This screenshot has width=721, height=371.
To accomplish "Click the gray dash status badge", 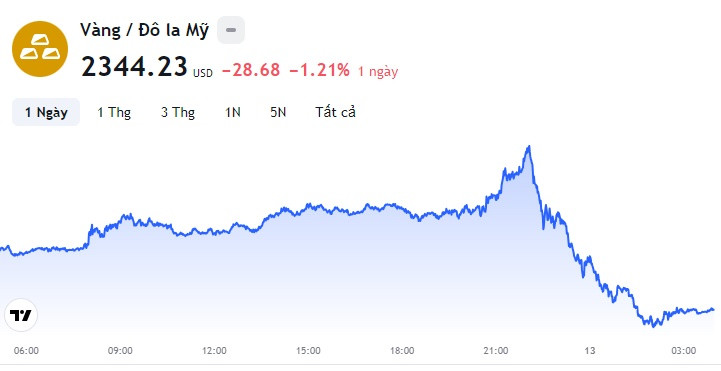I will point(231,30).
